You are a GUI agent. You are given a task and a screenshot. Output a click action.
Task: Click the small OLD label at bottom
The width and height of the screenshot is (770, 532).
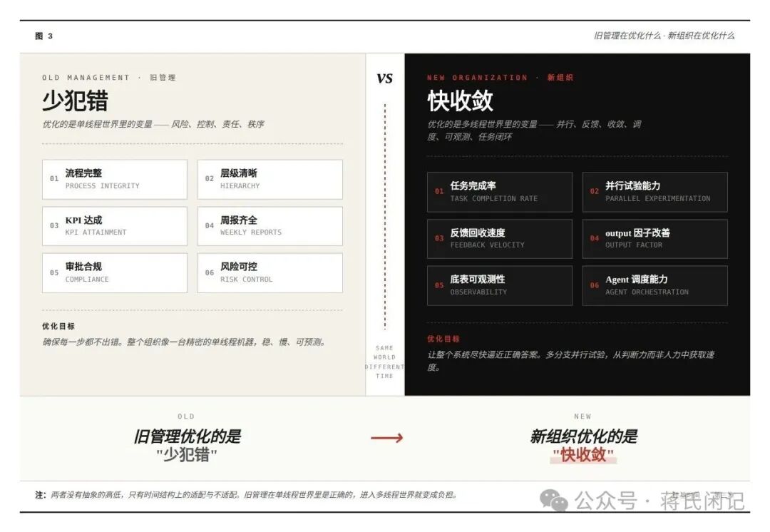(x=186, y=416)
